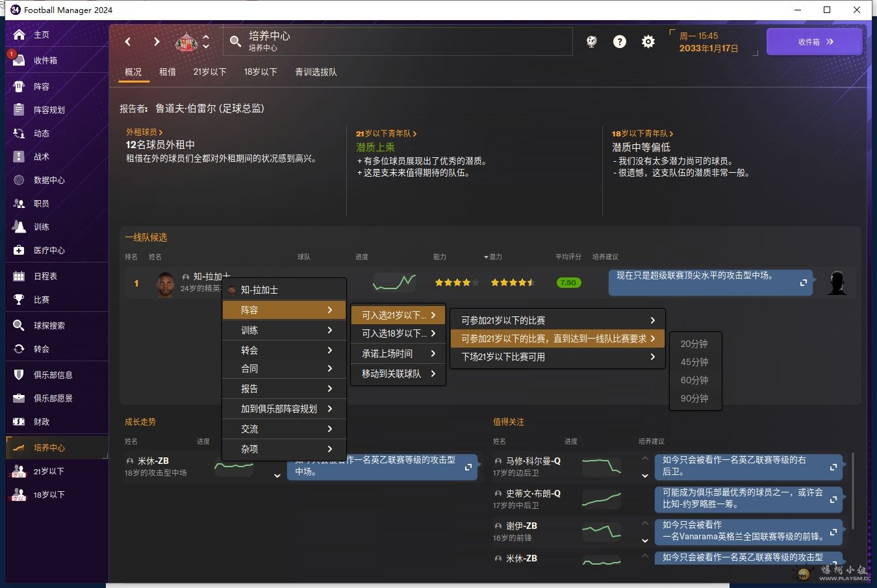Open 收件箱 inbox icon in sidebar
The image size is (877, 588).
19,60
